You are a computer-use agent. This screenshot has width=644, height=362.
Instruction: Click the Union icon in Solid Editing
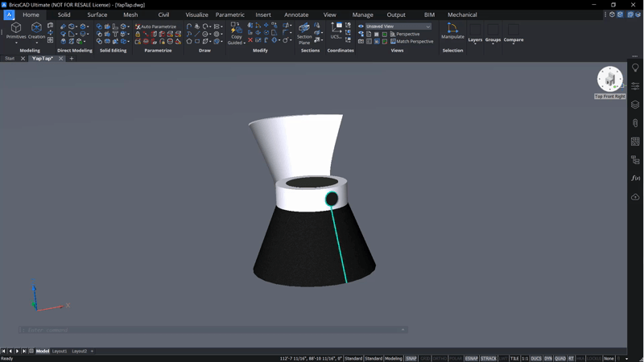(99, 27)
